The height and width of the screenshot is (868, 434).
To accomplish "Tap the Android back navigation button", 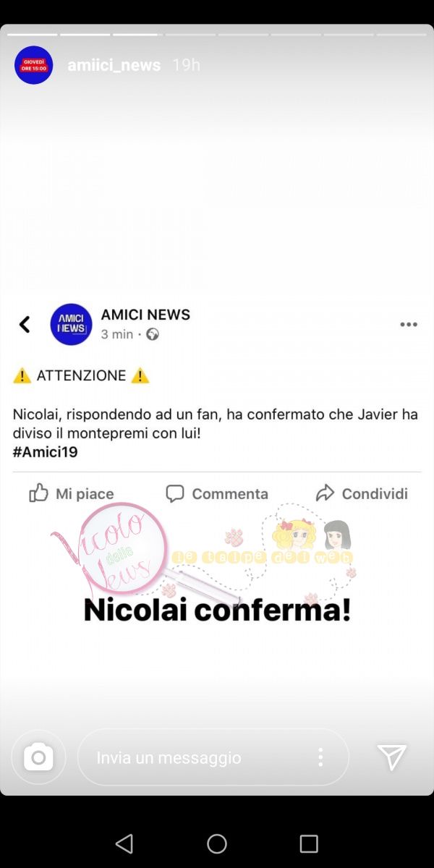I will pyautogui.click(x=124, y=843).
